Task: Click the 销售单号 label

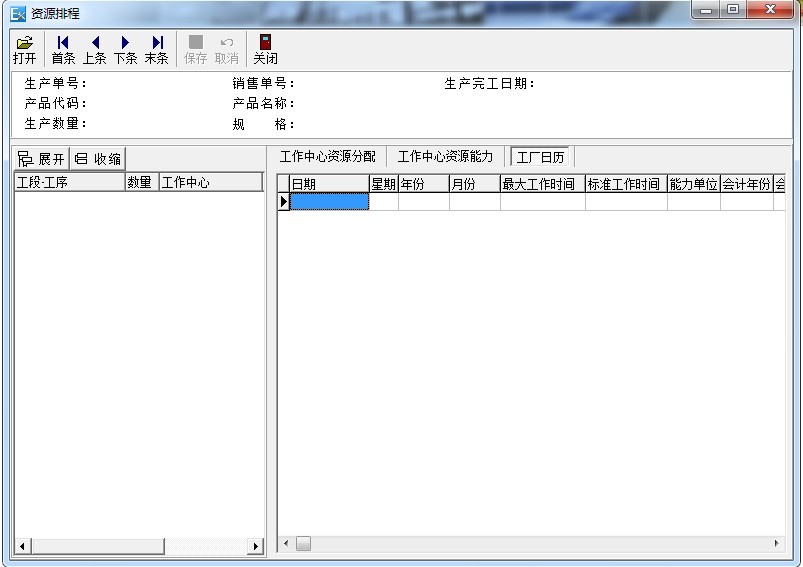Action: 263,83
